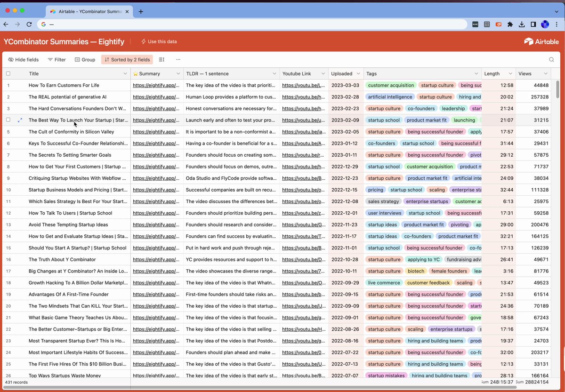Viewport: 565px width, 392px height.
Task: Click the browser Downloads icon
Action: (x=523, y=24)
